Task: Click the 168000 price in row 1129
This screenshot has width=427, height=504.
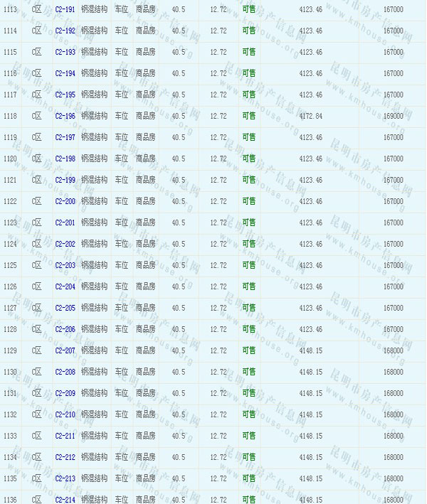Action: (x=393, y=351)
